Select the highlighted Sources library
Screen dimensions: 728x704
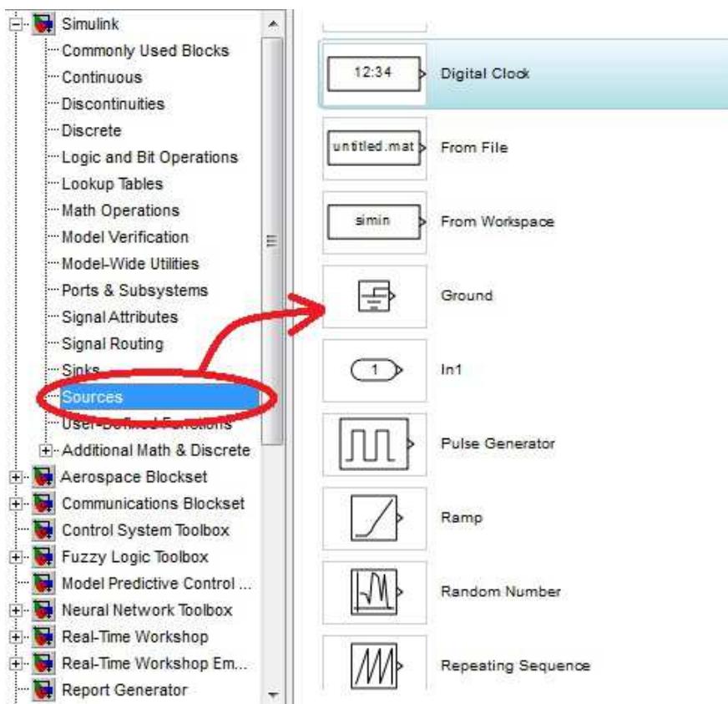159,397
